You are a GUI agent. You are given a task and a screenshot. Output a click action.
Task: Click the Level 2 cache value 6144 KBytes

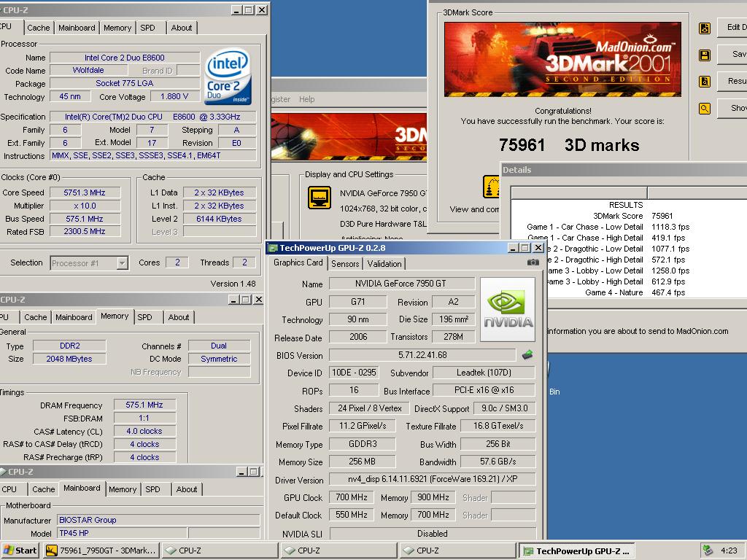pyautogui.click(x=219, y=219)
